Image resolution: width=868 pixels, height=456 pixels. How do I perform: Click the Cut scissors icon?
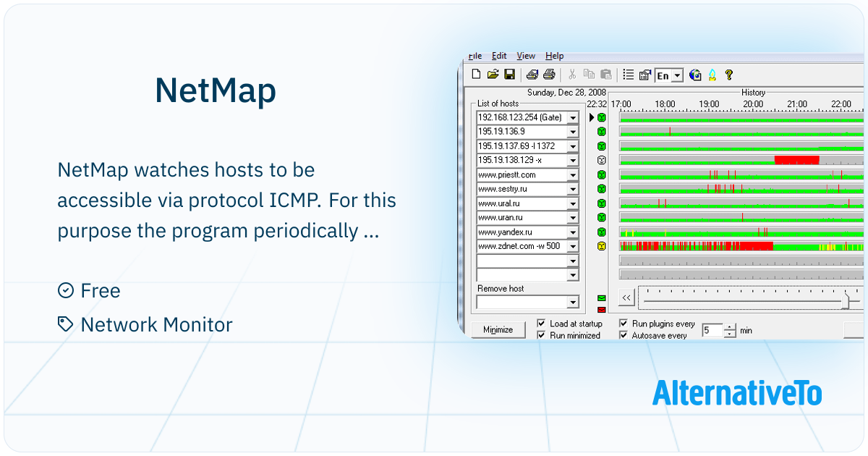click(571, 75)
